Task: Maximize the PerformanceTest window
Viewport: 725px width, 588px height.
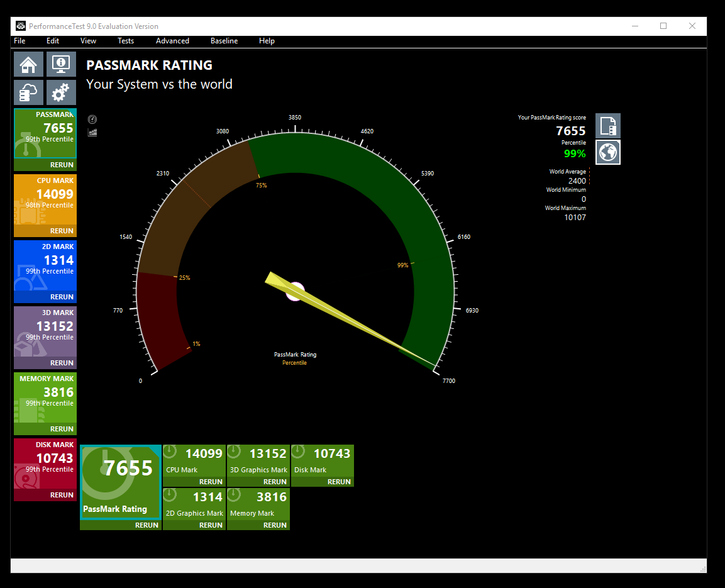Action: pos(663,26)
